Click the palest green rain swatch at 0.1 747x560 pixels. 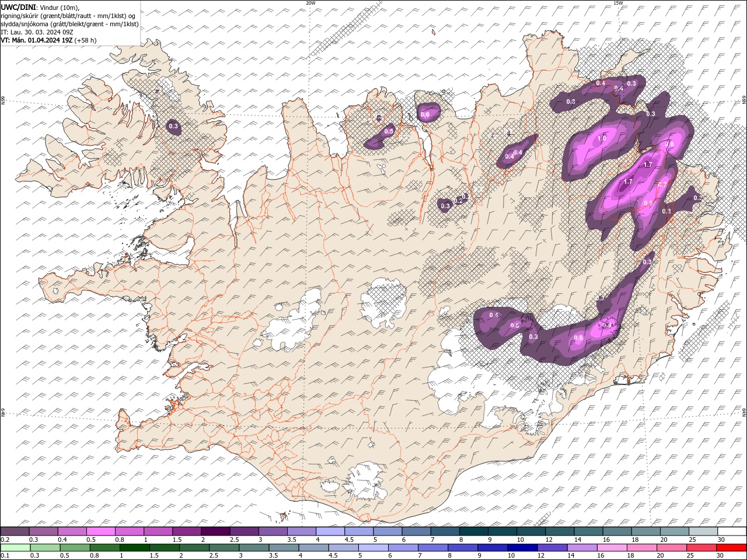pyautogui.click(x=15, y=548)
